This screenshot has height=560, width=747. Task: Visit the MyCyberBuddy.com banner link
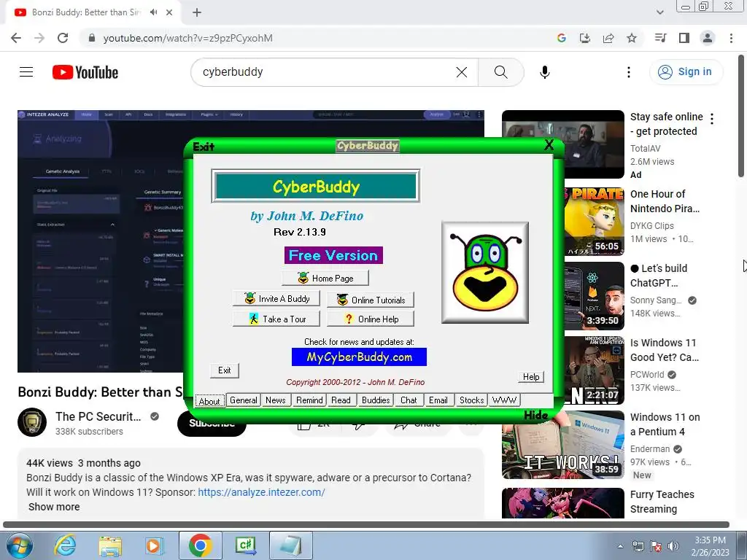359,357
